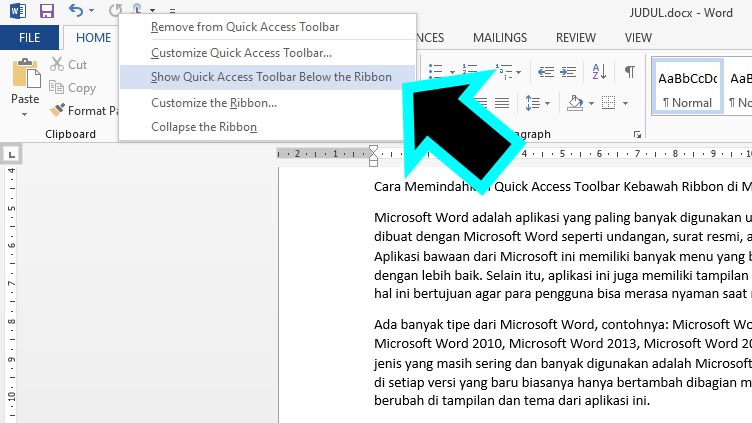
Task: Click the line starting 'di setiap versi yang baru'
Action: click(563, 383)
